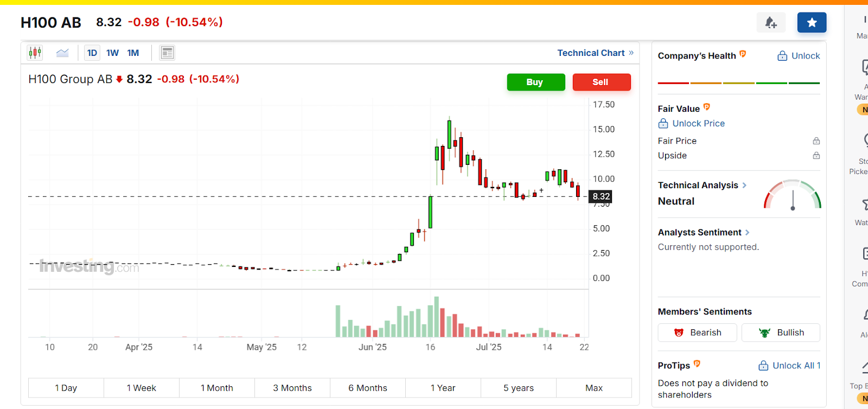The image size is (868, 409).
Task: Click the green Buy button
Action: (x=536, y=82)
